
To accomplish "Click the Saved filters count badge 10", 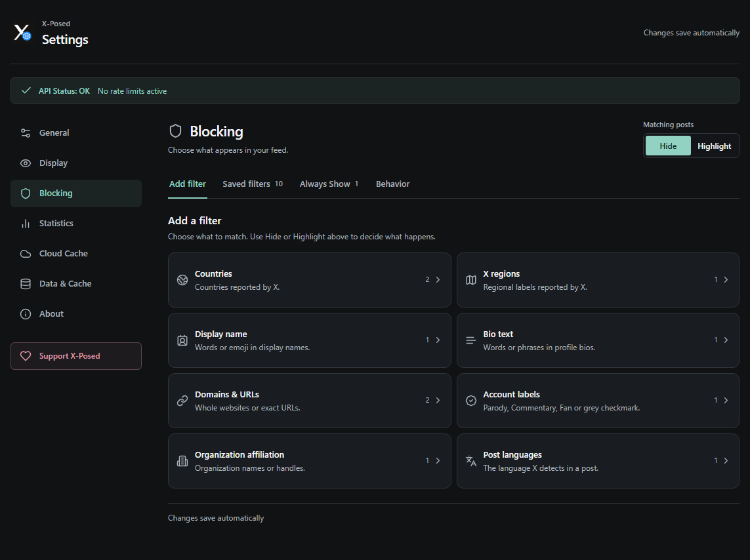I will pos(278,184).
